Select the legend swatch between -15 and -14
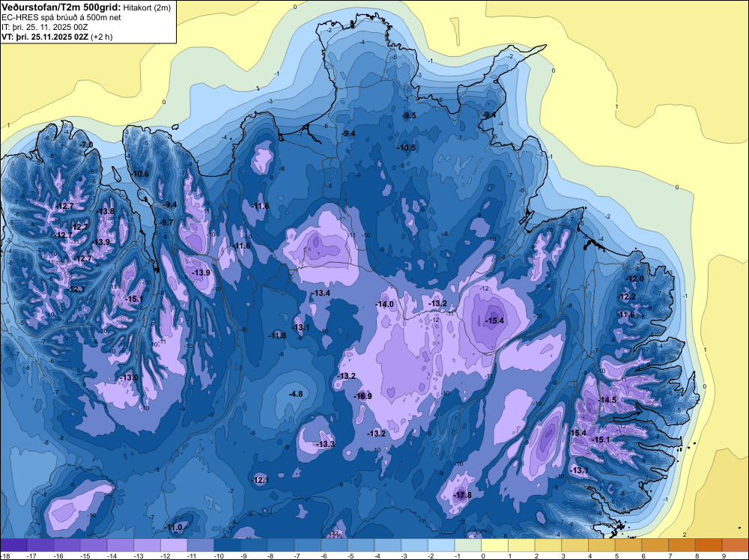 click(94, 545)
